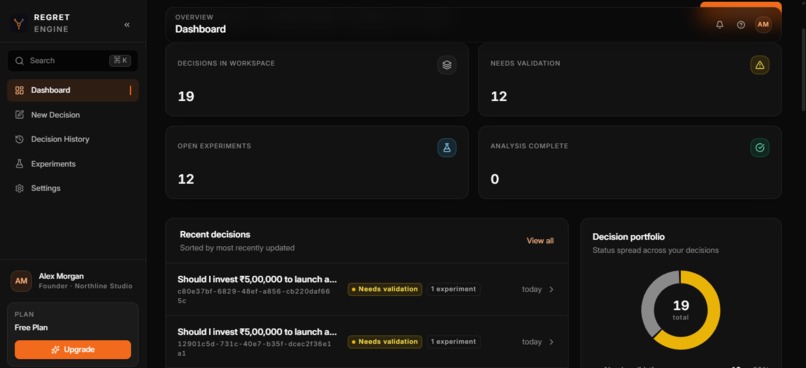Image resolution: width=806 pixels, height=368 pixels.
Task: Select the Needs Validation count 12
Action: coord(499,97)
